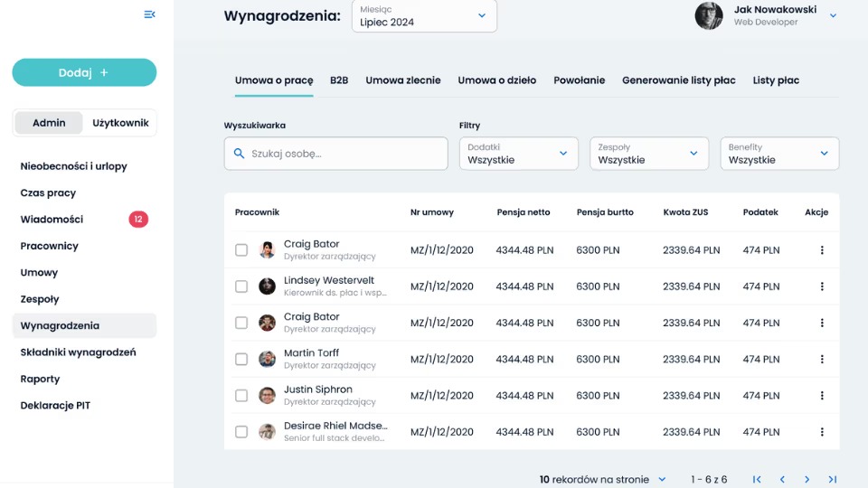This screenshot has width=868, height=488.
Task: Select checkbox for Lindsey Westervelt
Action: pos(241,286)
